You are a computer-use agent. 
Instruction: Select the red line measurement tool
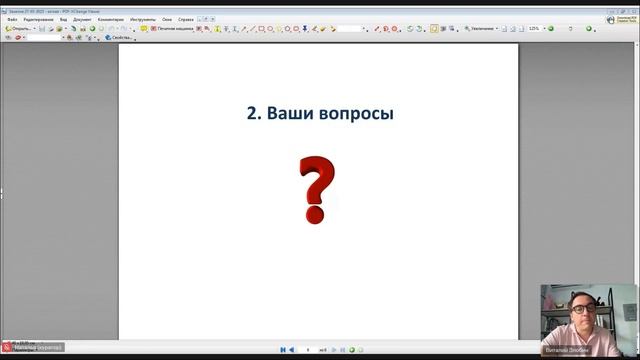click(x=377, y=29)
